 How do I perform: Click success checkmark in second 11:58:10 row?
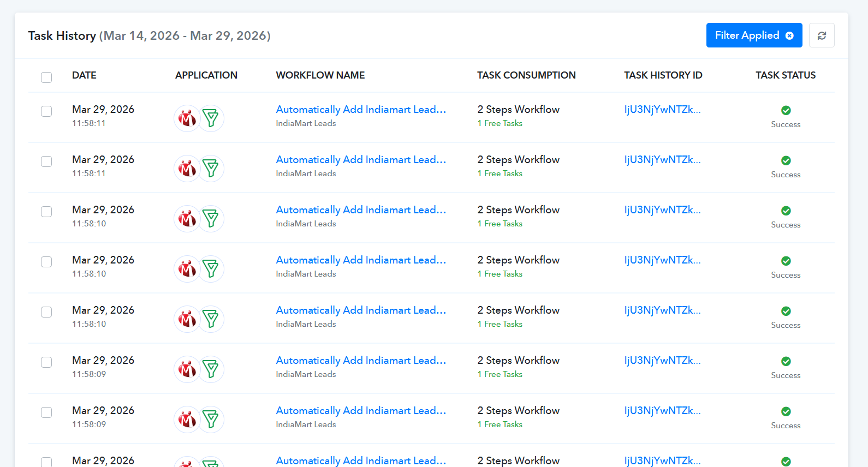(786, 261)
